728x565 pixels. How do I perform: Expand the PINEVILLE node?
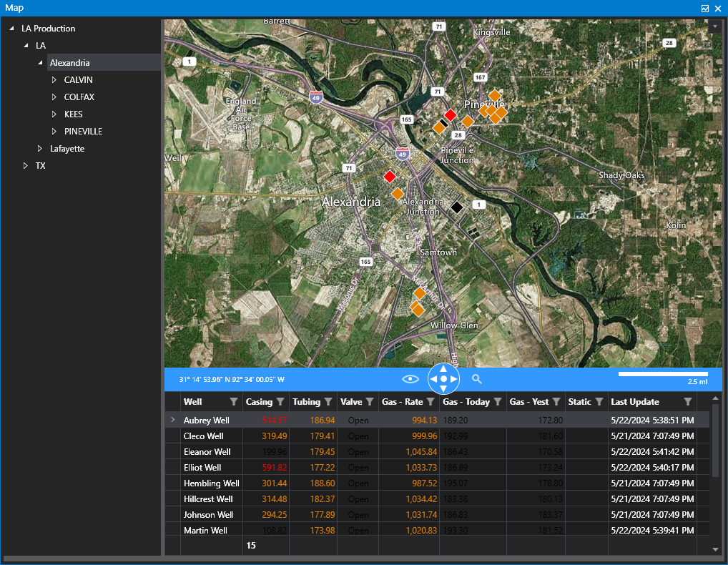[x=54, y=132]
